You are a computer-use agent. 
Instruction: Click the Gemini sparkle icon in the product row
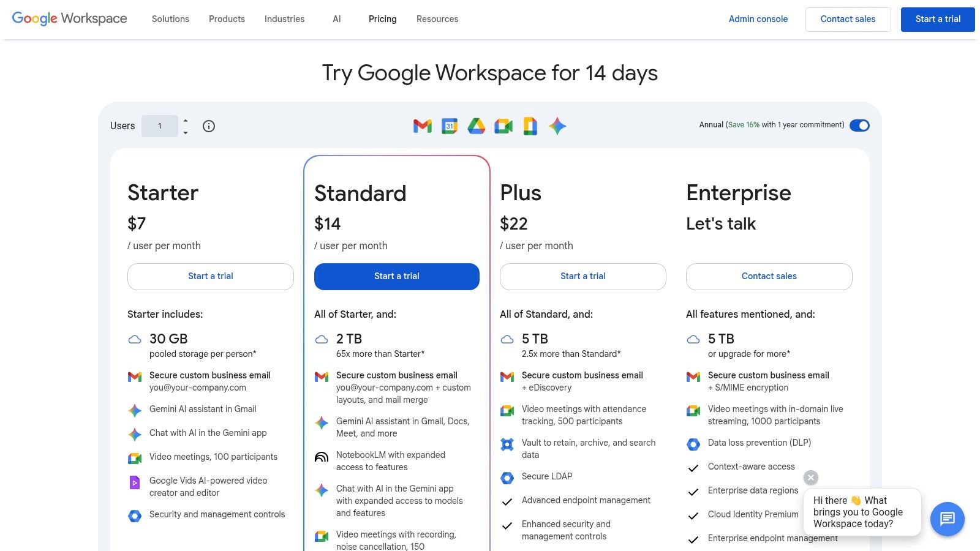point(557,126)
